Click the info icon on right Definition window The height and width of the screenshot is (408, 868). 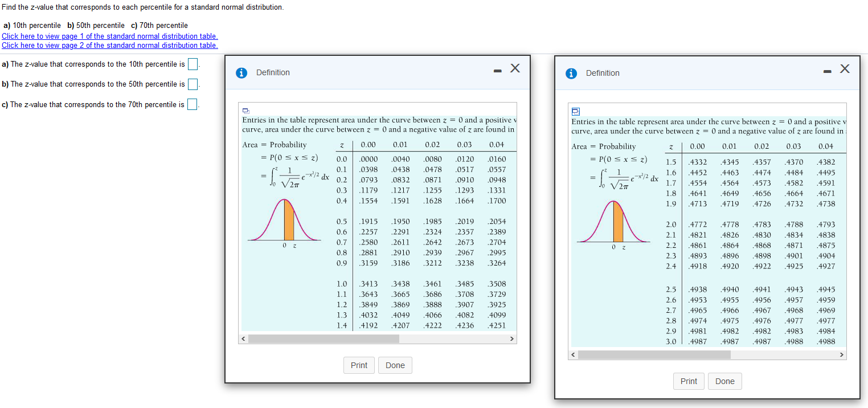pyautogui.click(x=571, y=73)
